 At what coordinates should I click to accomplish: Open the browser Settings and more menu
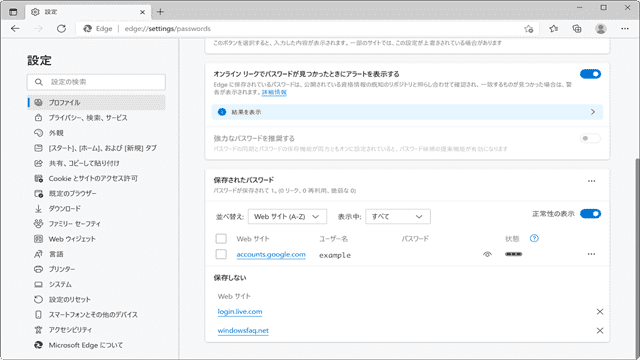pos(624,29)
